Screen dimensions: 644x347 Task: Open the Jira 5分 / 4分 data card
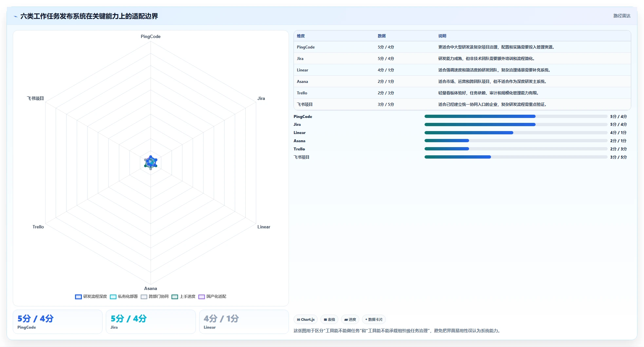coord(151,322)
